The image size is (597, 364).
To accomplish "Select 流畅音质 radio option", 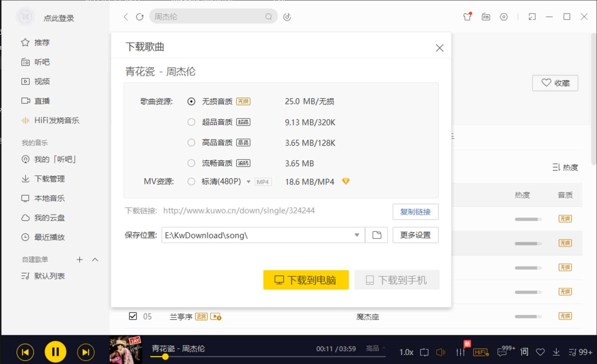I will [191, 163].
